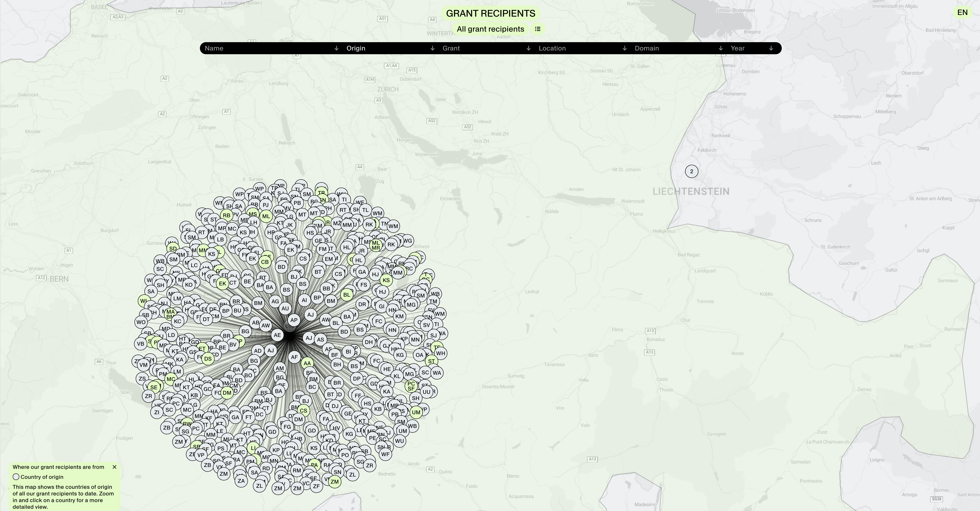Viewport: 980px width, 511px height.
Task: Click the Year column header
Action: [x=737, y=48]
